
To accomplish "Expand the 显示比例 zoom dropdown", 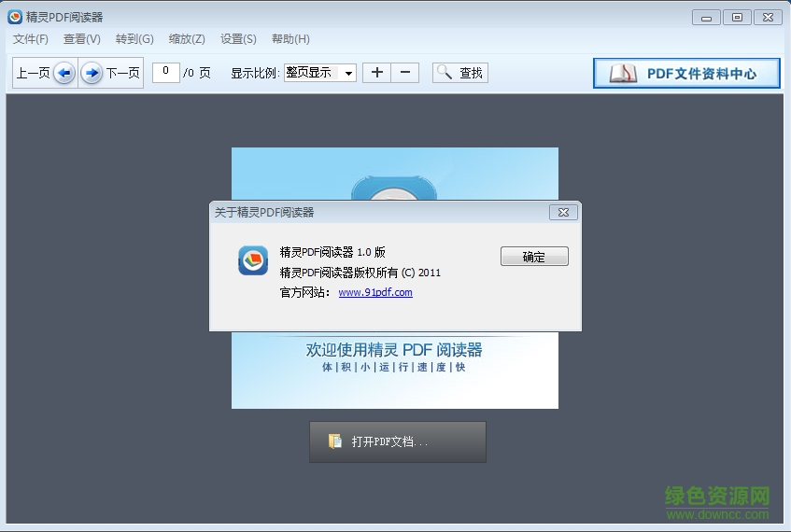I will coord(348,73).
